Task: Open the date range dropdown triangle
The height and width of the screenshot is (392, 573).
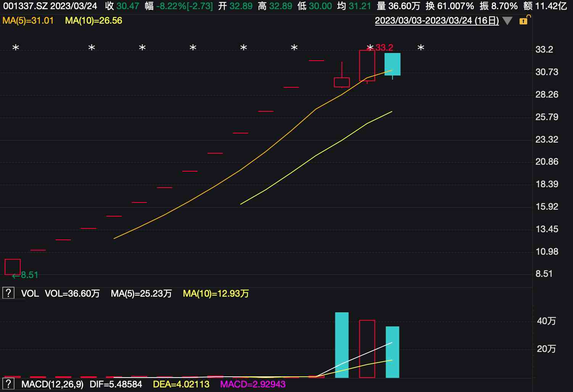Action: (507, 21)
